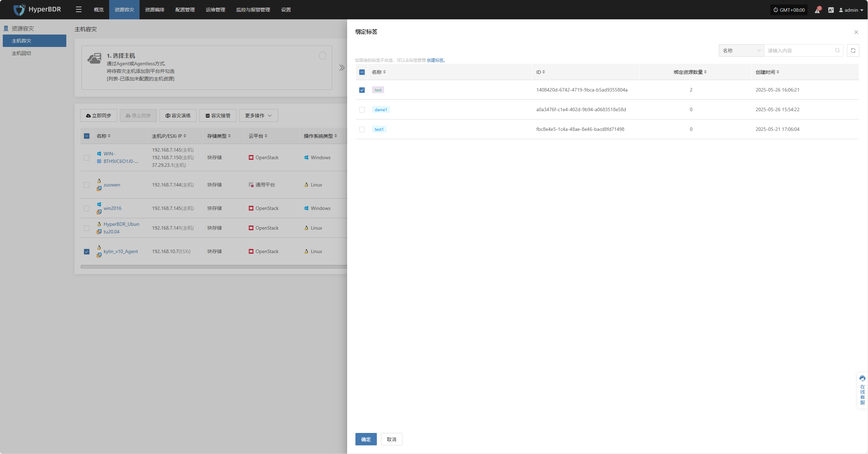Click the 容灾演练 button
Viewport: 868px width, 454px height.
tap(178, 115)
